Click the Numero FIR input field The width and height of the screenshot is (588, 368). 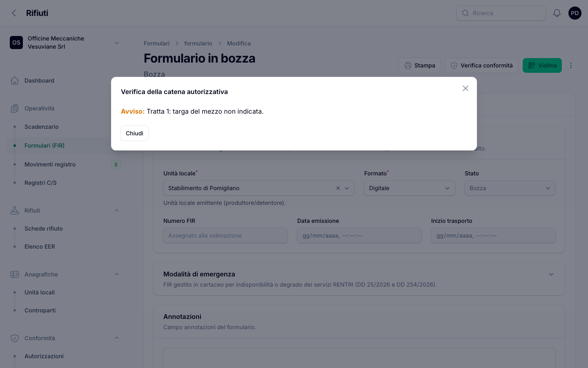(225, 236)
